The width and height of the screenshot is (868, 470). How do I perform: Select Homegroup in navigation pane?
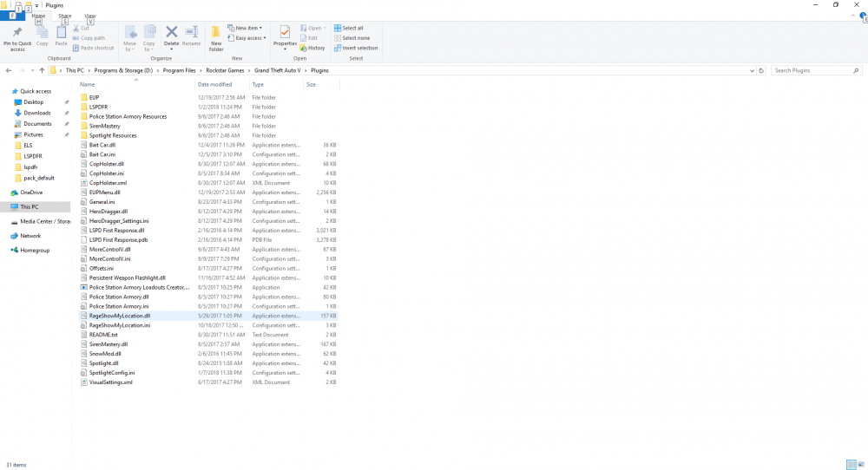pyautogui.click(x=35, y=250)
